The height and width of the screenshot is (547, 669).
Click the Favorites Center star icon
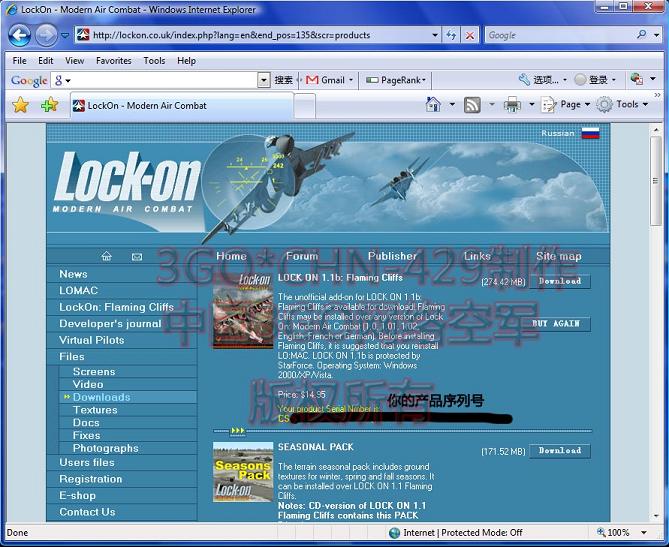[20, 105]
